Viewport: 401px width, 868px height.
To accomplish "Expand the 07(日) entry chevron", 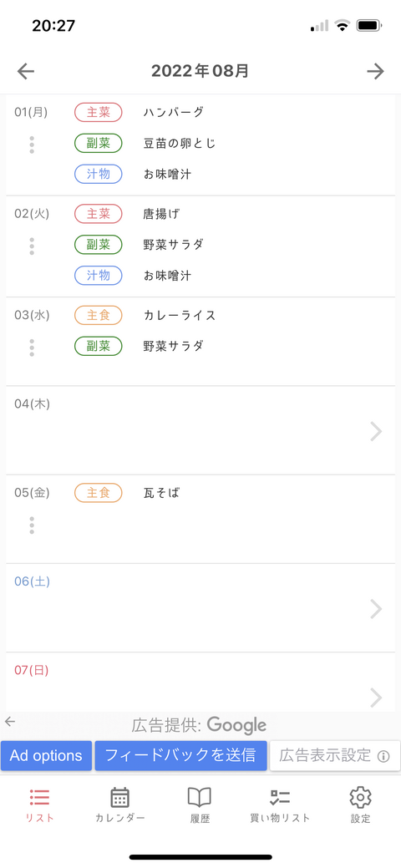I will coord(376,698).
